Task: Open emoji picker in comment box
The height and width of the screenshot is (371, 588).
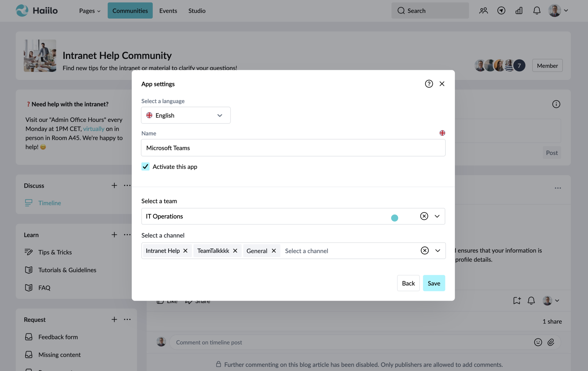Action: 538,342
